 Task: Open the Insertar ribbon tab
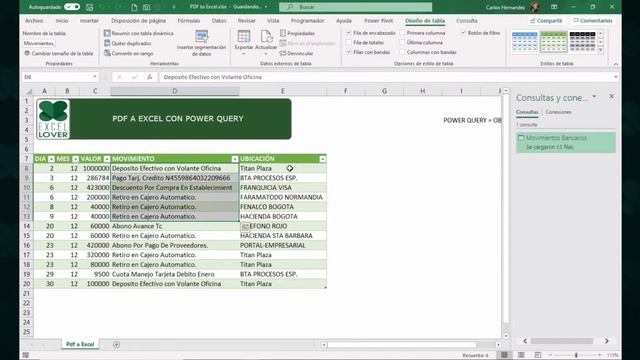[x=89, y=20]
